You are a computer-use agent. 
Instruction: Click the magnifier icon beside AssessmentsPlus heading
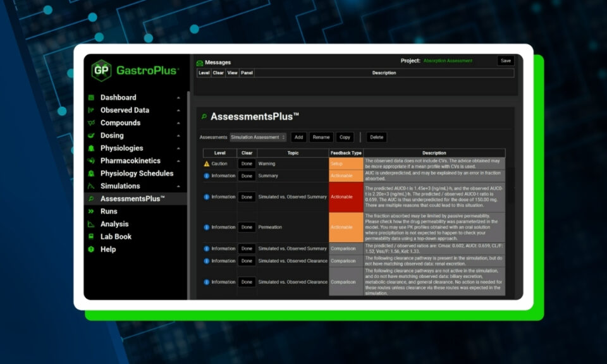[x=204, y=116]
